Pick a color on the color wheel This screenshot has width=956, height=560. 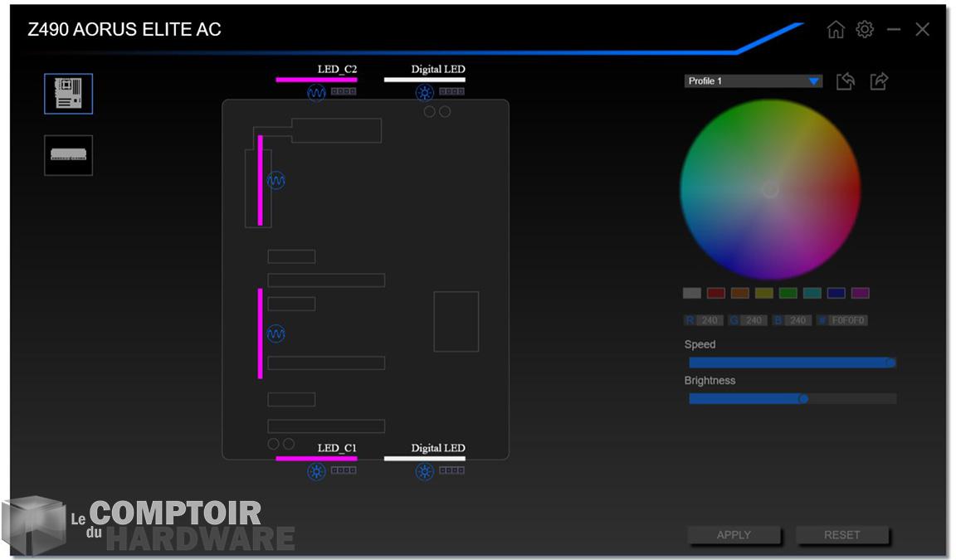tap(771, 189)
